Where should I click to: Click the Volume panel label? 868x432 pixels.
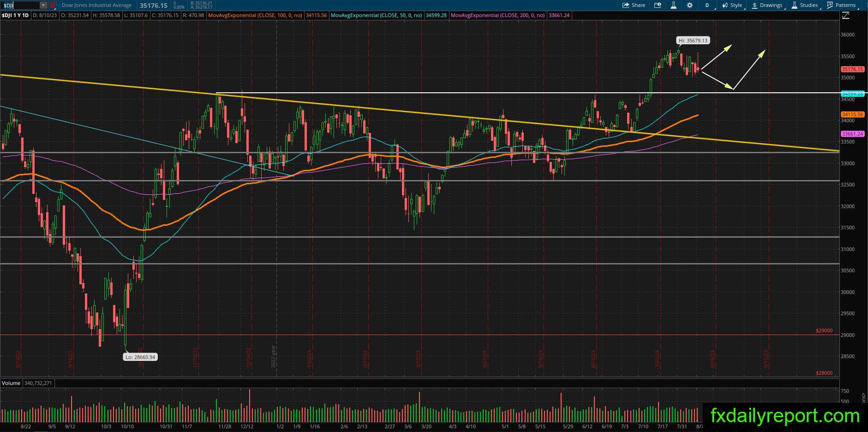pyautogui.click(x=11, y=383)
